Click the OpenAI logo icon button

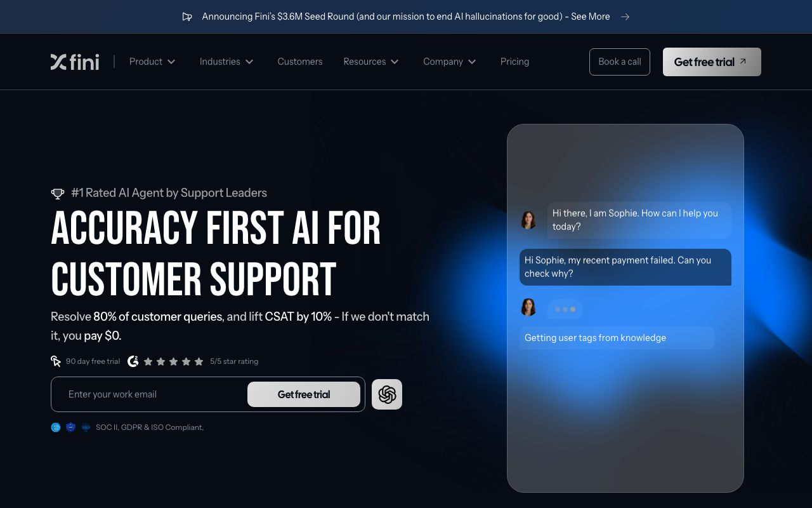387,394
